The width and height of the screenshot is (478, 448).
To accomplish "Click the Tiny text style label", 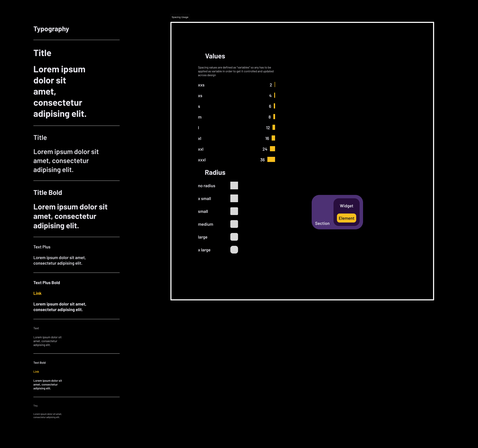I will point(36,406).
